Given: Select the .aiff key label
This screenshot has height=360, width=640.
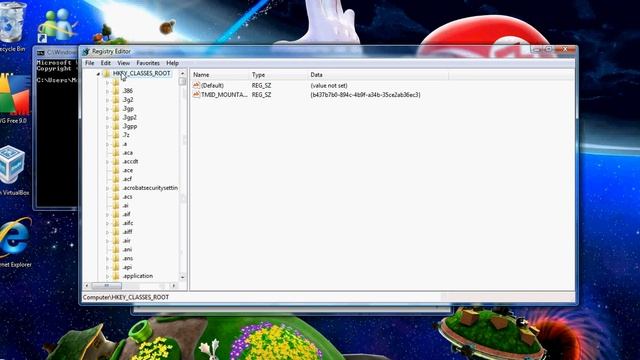Looking at the screenshot, I should coord(127,232).
